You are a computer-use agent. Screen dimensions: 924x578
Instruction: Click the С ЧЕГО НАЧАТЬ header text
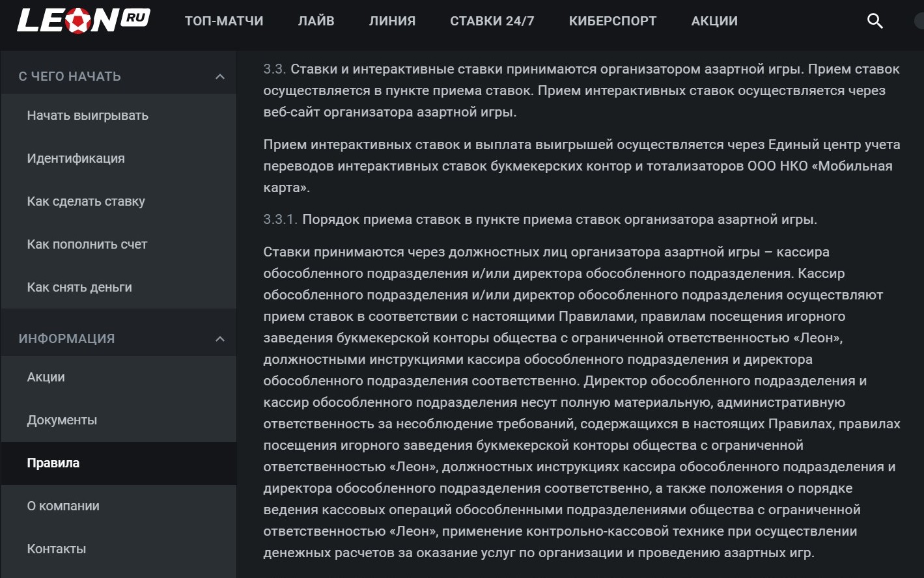pos(70,77)
